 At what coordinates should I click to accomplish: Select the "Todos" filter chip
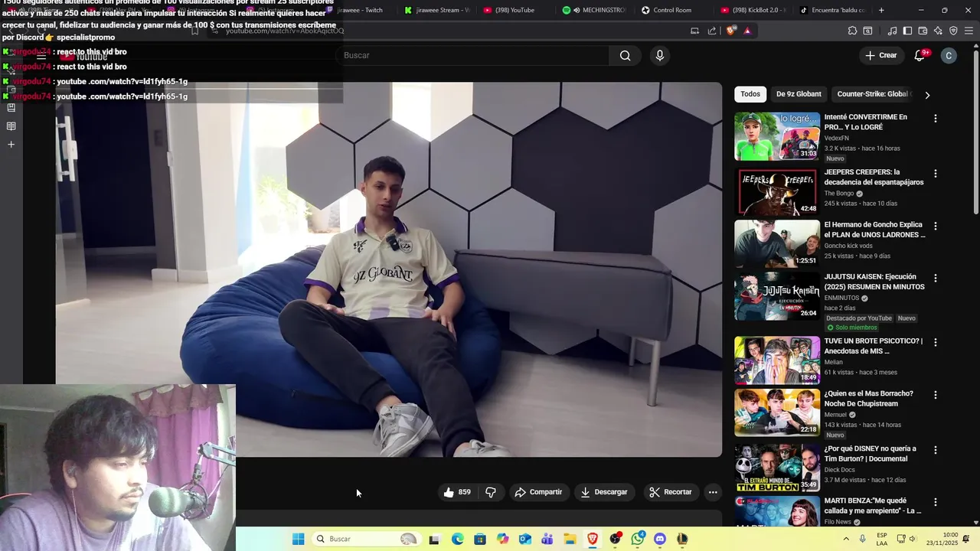point(750,94)
